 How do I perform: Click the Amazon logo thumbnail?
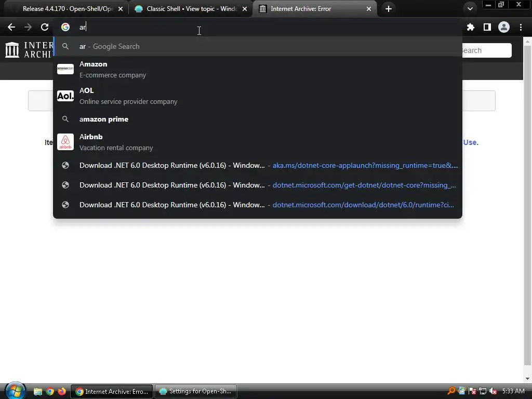65,69
